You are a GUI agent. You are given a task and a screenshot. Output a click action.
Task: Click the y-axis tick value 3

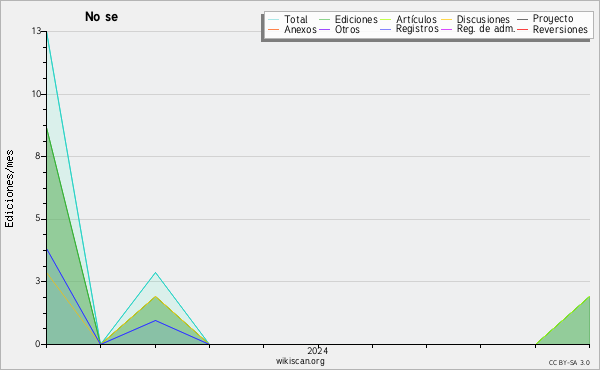(38, 281)
